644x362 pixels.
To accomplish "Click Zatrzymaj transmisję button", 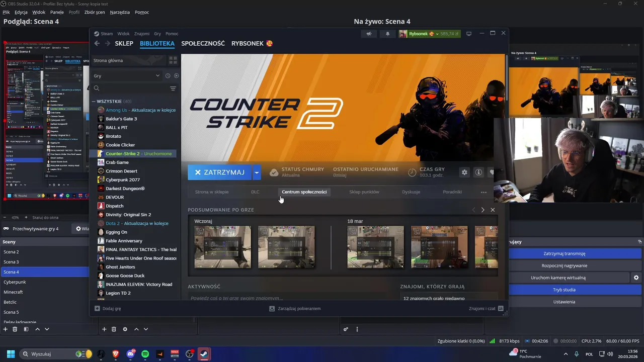I will click(x=563, y=253).
